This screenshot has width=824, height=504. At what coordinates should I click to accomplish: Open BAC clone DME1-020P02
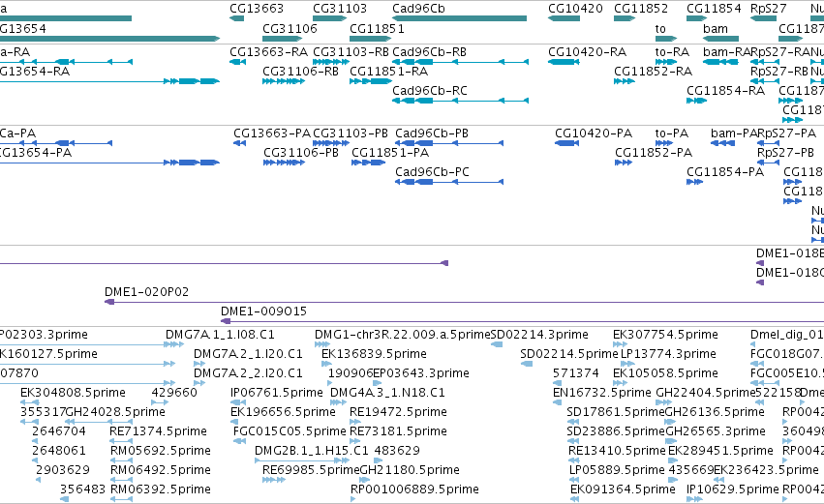coord(465,302)
